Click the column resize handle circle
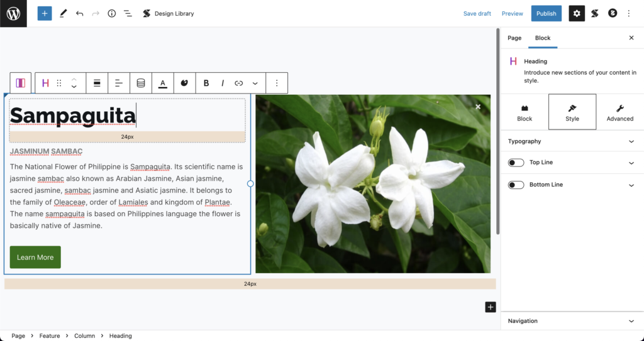This screenshot has width=644, height=341. pyautogui.click(x=250, y=184)
